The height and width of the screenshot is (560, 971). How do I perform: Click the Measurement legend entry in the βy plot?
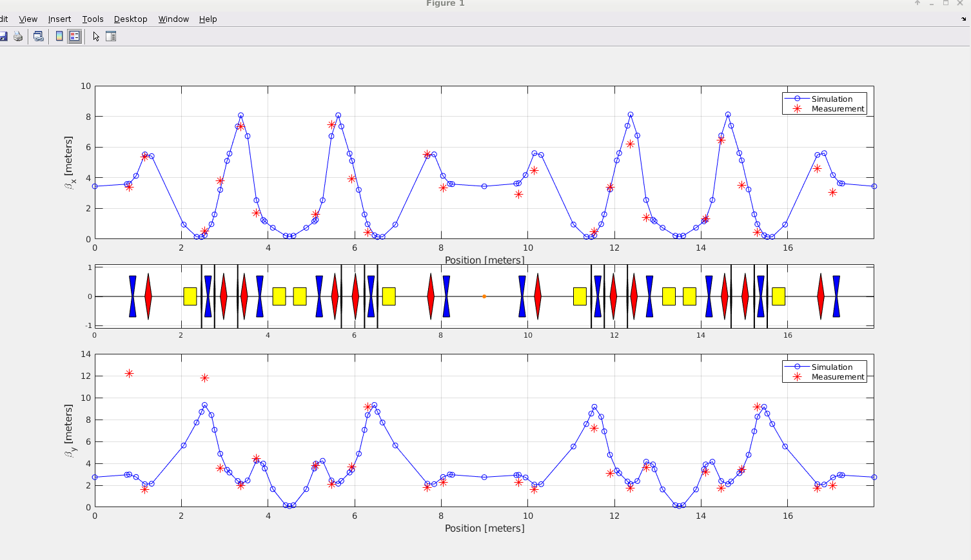click(x=837, y=377)
